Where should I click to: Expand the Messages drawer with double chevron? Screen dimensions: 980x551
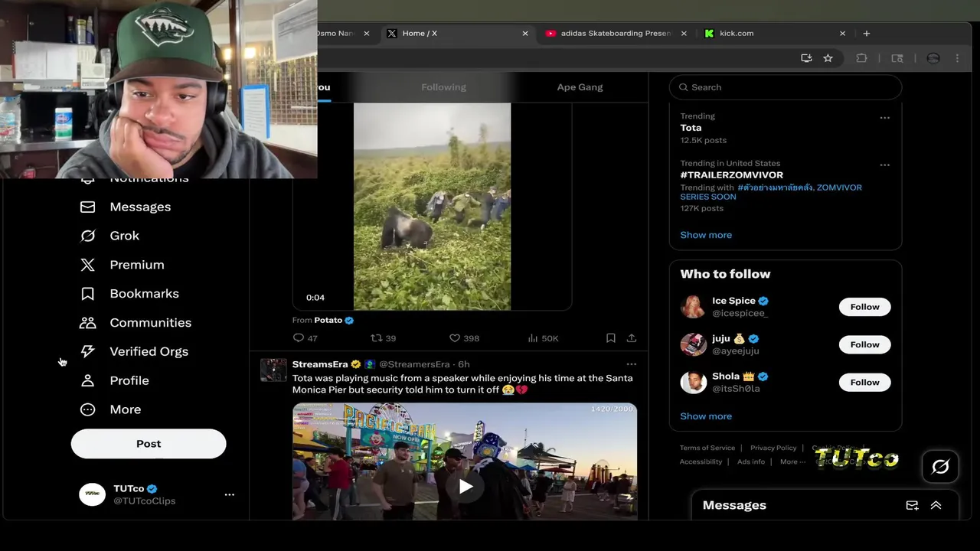936,505
